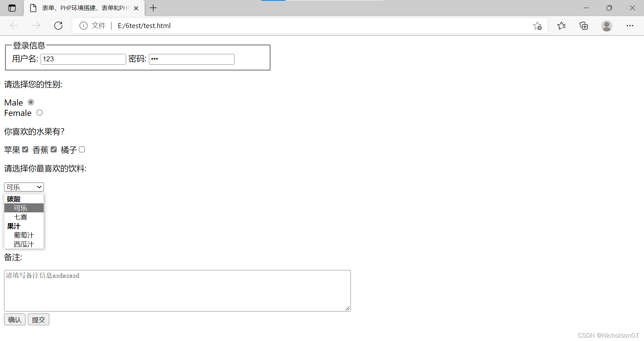The width and height of the screenshot is (644, 341).
Task: Choose 七喜 from the dropdown list
Action: click(24, 217)
